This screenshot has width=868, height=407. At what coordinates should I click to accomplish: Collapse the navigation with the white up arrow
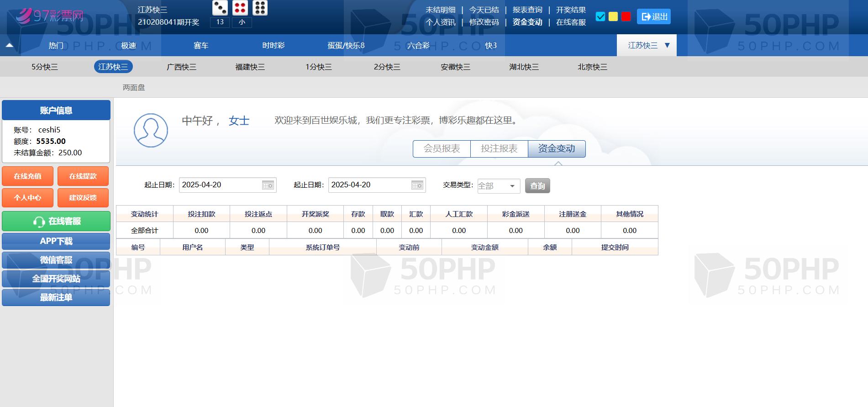tap(9, 45)
